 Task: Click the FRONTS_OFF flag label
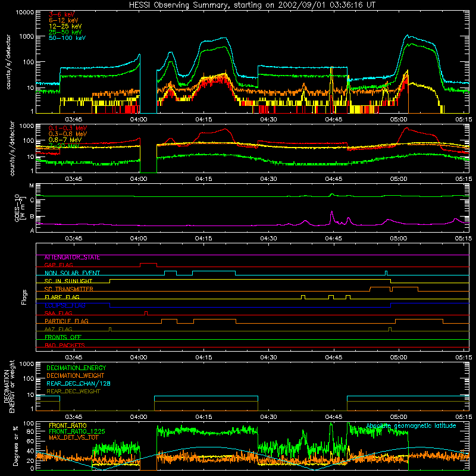[63, 337]
